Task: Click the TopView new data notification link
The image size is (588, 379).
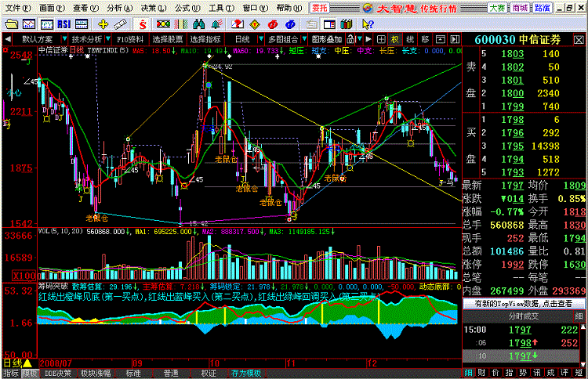Action: click(x=524, y=303)
